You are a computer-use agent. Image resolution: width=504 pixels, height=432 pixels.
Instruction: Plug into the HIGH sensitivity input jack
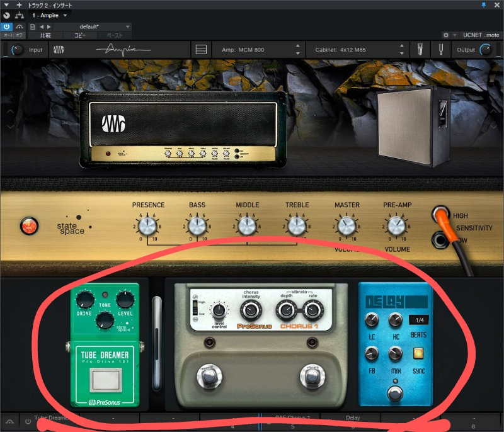click(440, 213)
